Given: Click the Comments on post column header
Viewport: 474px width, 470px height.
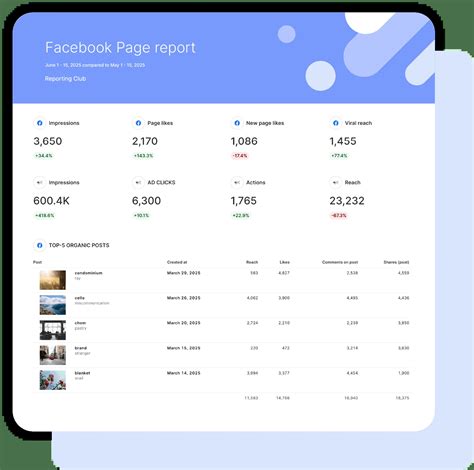Looking at the screenshot, I should 340,262.
